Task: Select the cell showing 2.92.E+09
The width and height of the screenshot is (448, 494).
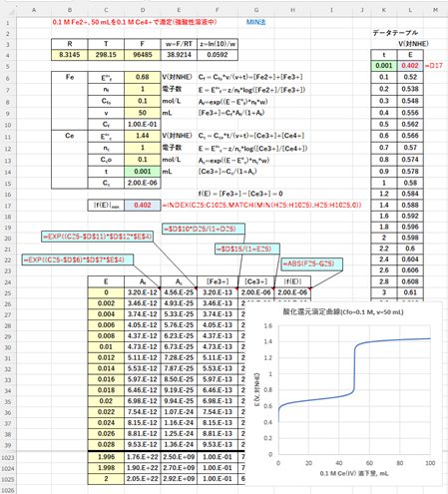Action: [179, 479]
